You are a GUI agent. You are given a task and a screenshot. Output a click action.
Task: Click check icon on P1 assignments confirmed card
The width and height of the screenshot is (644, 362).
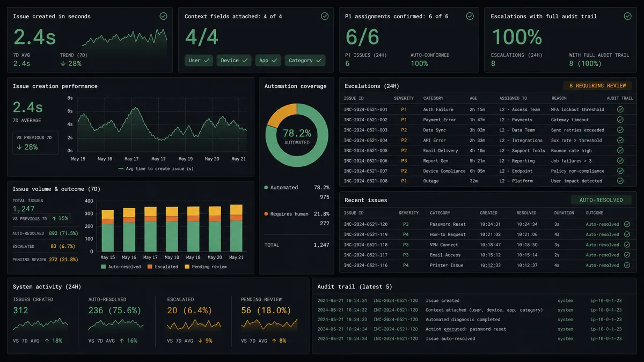(470, 16)
